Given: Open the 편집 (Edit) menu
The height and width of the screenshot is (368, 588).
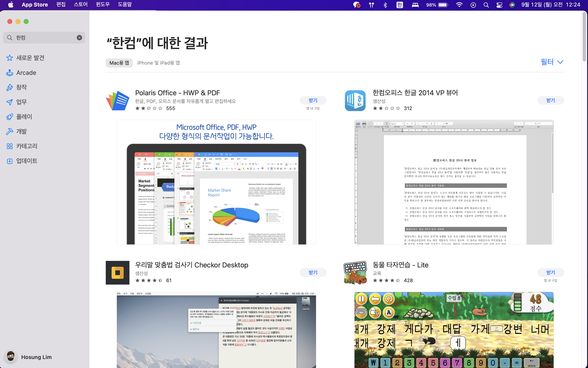Looking at the screenshot, I should click(x=61, y=5).
